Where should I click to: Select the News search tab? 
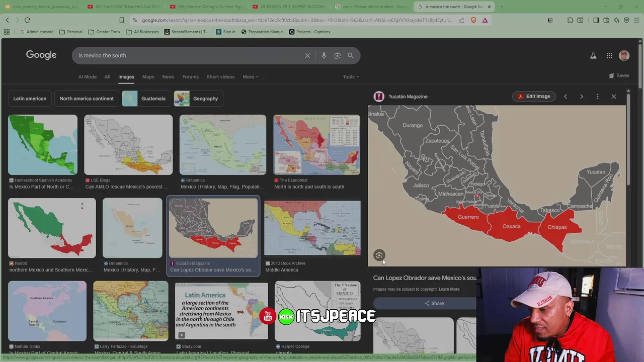(168, 77)
